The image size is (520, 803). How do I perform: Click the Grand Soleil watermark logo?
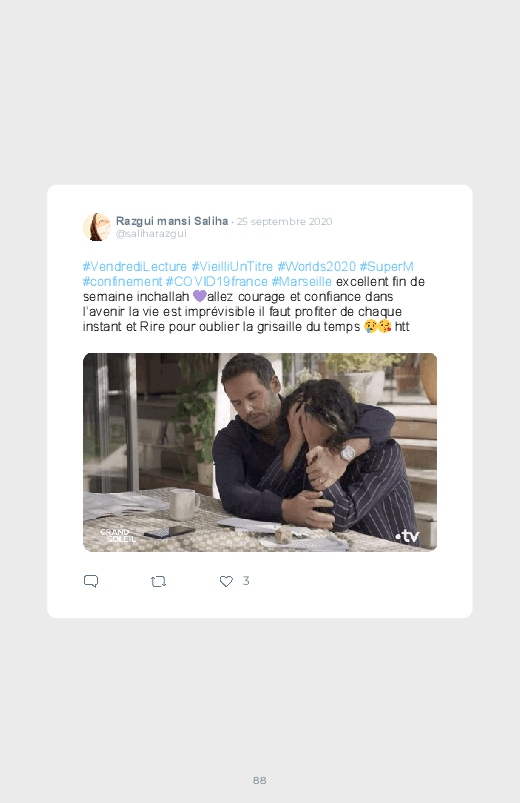tap(117, 535)
